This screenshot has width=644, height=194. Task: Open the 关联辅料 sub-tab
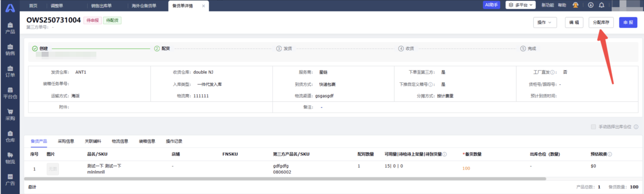point(93,141)
